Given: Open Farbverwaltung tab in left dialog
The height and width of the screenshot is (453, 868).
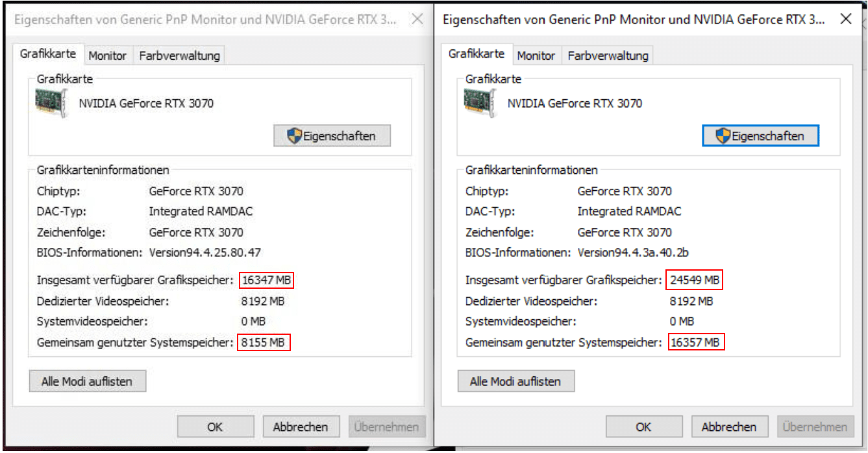Looking at the screenshot, I should (179, 56).
